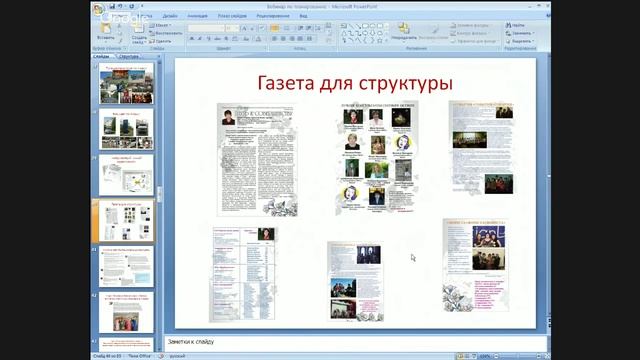Viewport: 640px width, 360px height.
Task: Click the Save icon in quick access toolbar
Action: click(x=112, y=6)
